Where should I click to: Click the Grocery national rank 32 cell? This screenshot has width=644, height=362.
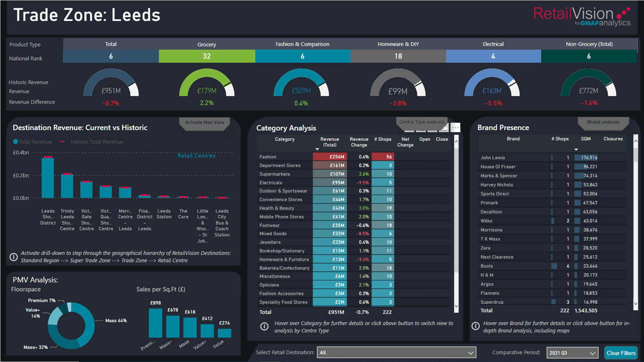[x=207, y=56]
